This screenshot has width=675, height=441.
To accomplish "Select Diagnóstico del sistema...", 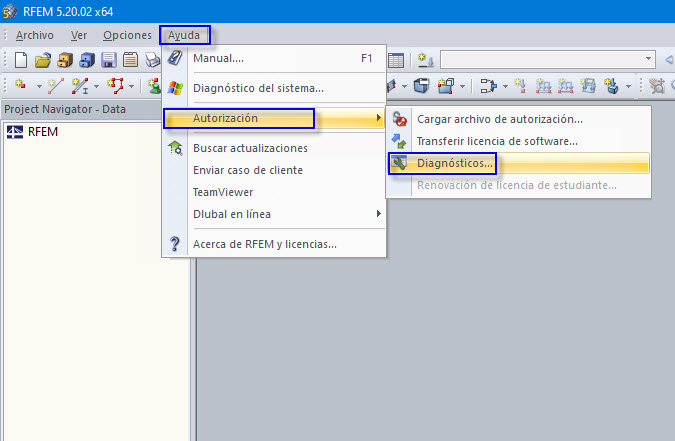I will click(274, 88).
